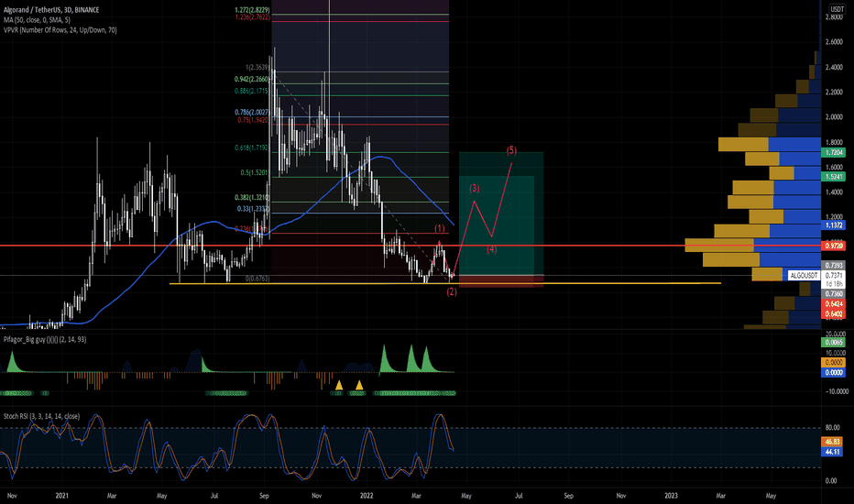
Task: Click the blue 44.11 Stoch RSI value
Action: 832,452
